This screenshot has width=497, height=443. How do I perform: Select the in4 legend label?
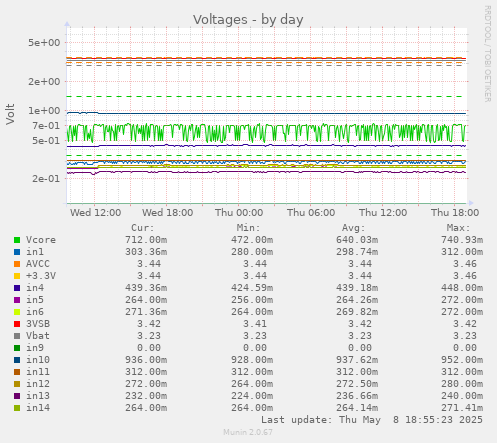pos(35,288)
